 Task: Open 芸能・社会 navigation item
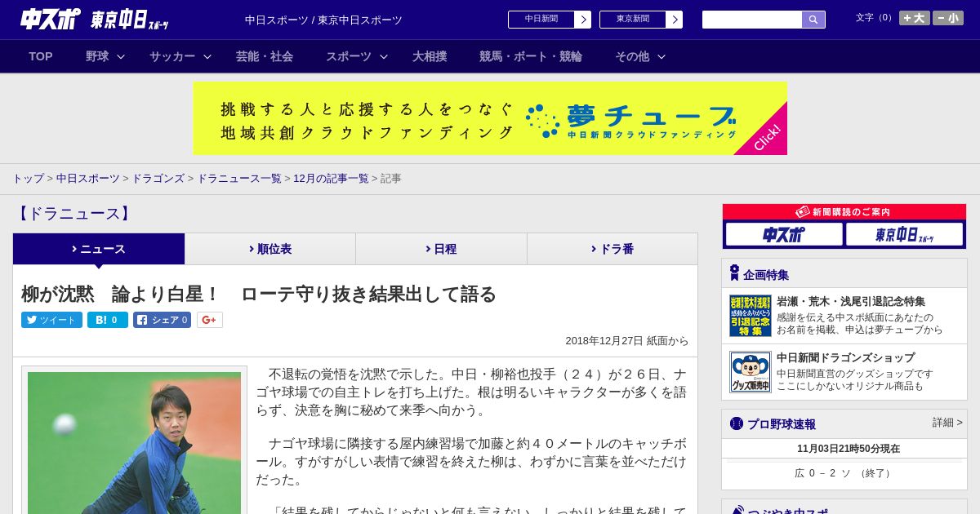tap(265, 56)
